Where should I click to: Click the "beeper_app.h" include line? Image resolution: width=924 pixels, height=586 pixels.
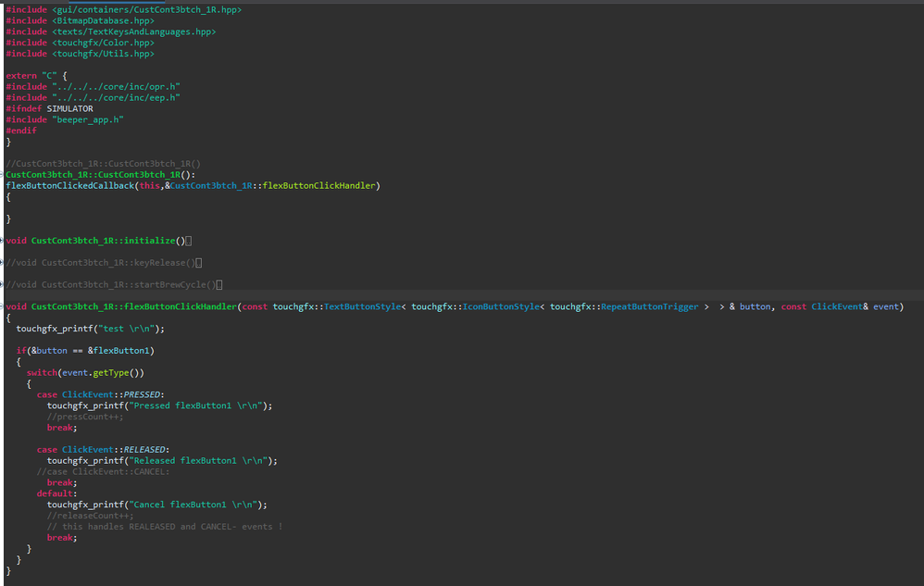click(65, 119)
